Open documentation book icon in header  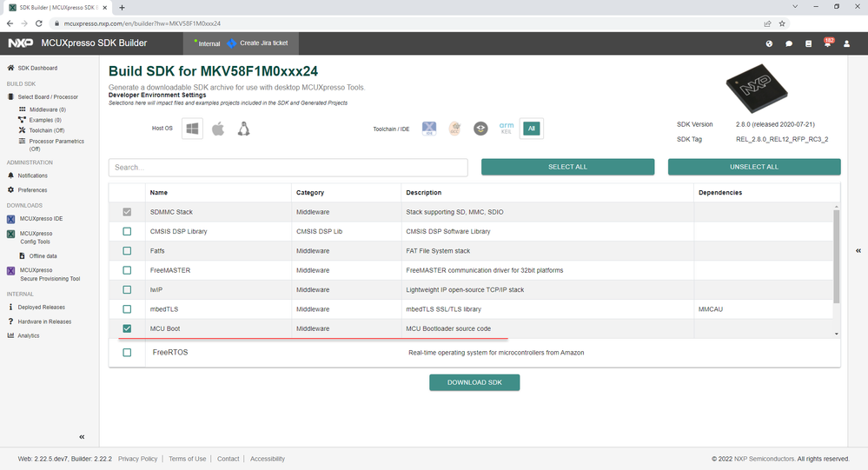pyautogui.click(x=808, y=43)
